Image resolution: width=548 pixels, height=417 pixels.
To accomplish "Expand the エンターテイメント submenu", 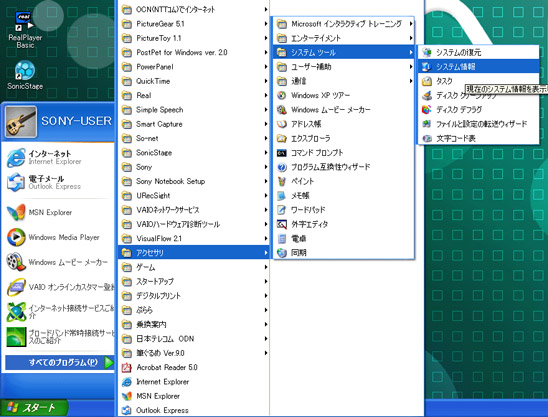I will coord(344,38).
